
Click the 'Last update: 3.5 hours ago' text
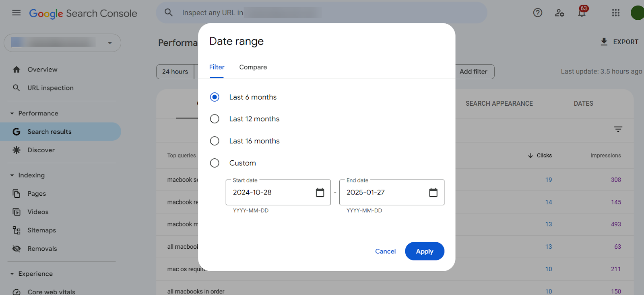coord(601,72)
